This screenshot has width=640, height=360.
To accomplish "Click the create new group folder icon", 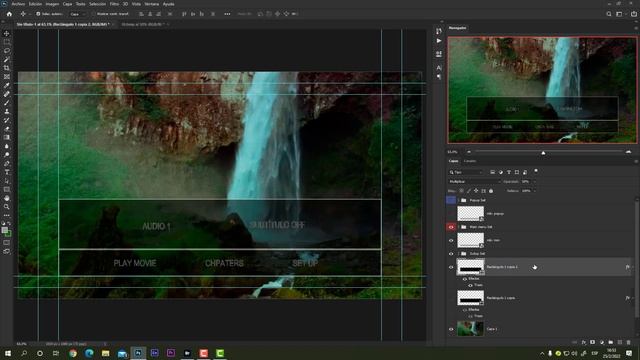I will (611, 342).
